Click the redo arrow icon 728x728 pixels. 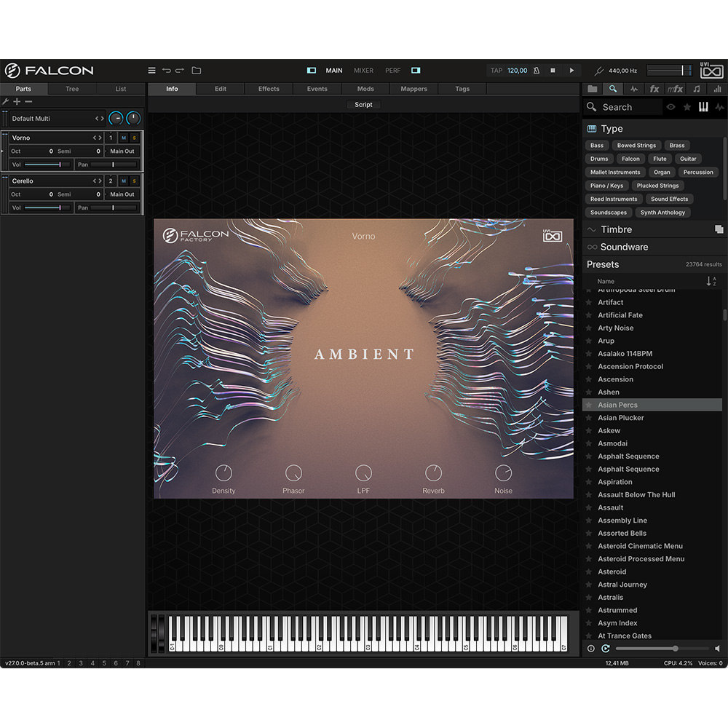click(x=180, y=71)
